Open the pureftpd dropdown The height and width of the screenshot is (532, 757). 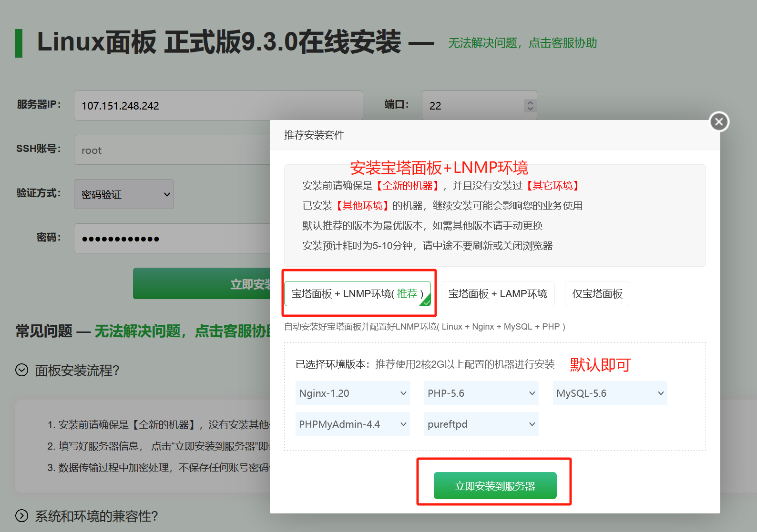[x=481, y=424]
